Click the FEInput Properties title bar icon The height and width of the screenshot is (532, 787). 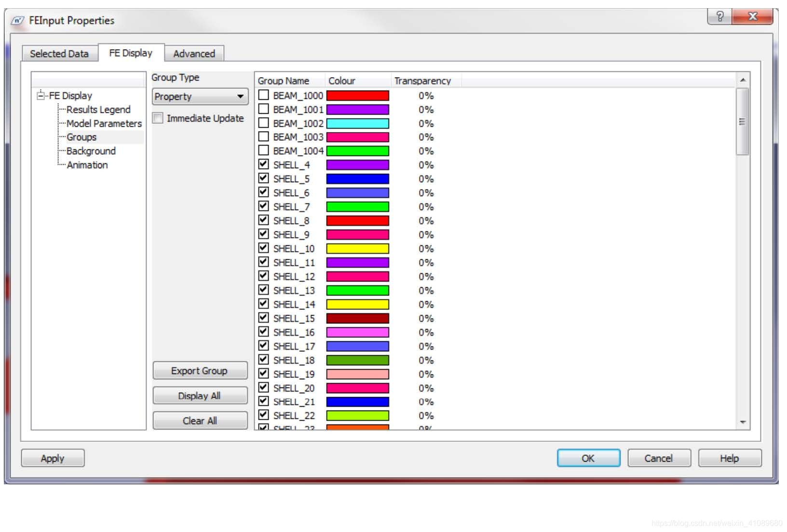coord(17,21)
